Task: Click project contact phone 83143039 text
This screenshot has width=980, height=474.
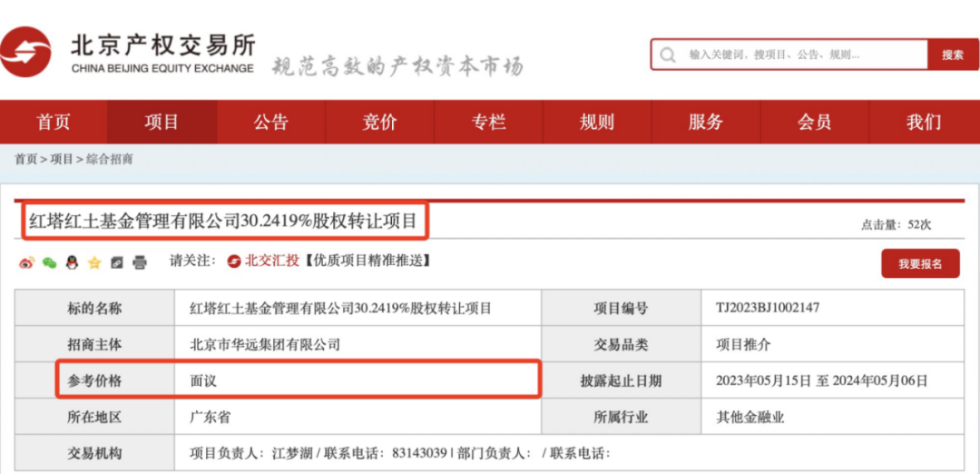Action: (x=419, y=453)
